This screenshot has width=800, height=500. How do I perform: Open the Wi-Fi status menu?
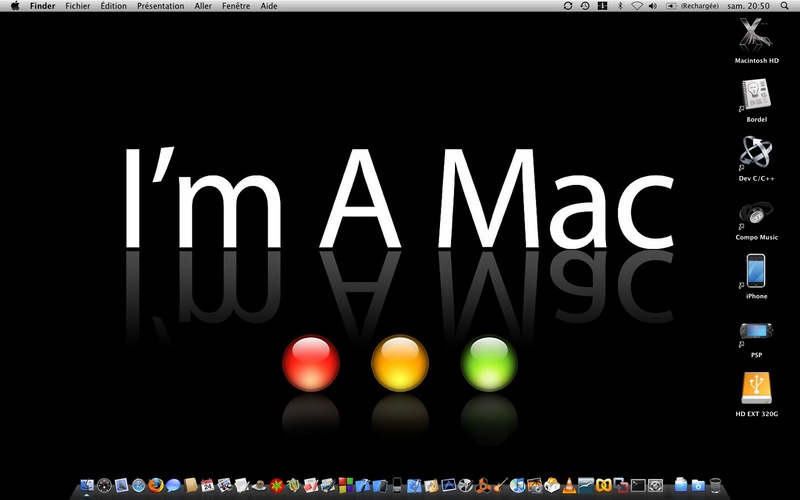(636, 6)
